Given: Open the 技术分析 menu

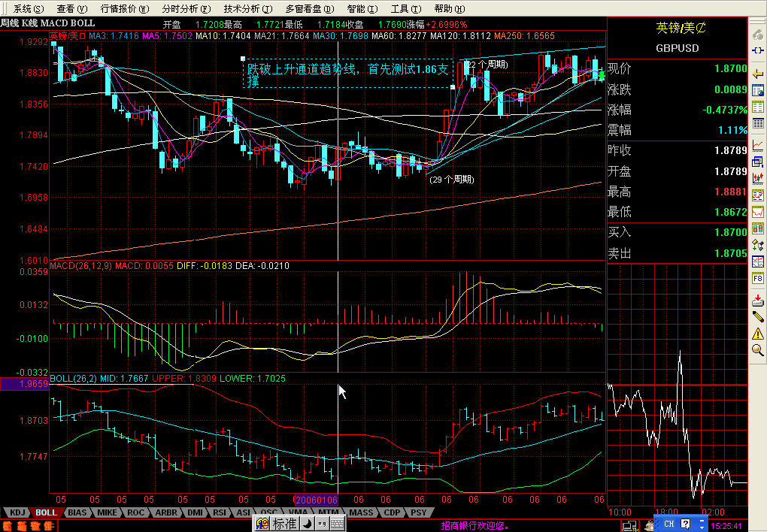Looking at the screenshot, I should (247, 9).
